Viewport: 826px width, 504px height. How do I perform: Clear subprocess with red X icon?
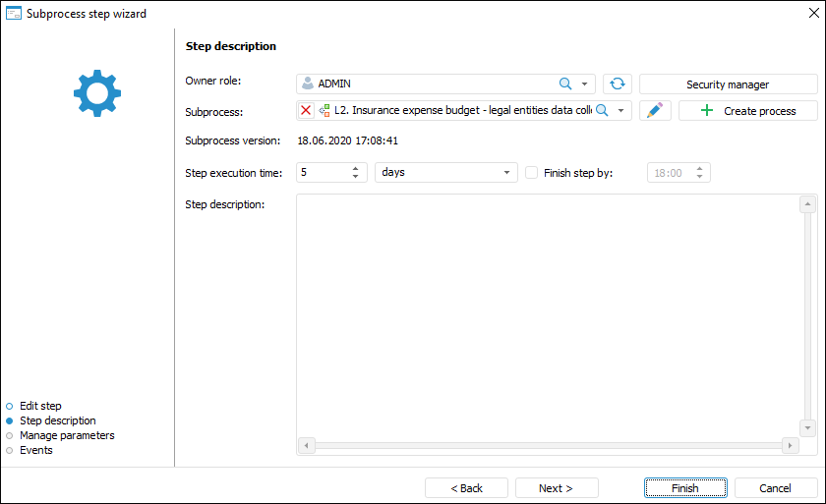306,111
